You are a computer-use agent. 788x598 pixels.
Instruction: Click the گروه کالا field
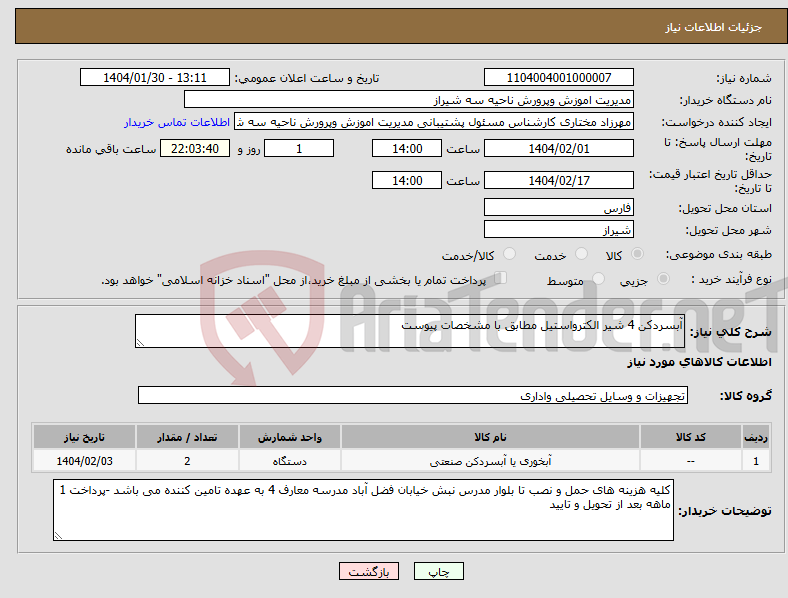click(x=413, y=395)
